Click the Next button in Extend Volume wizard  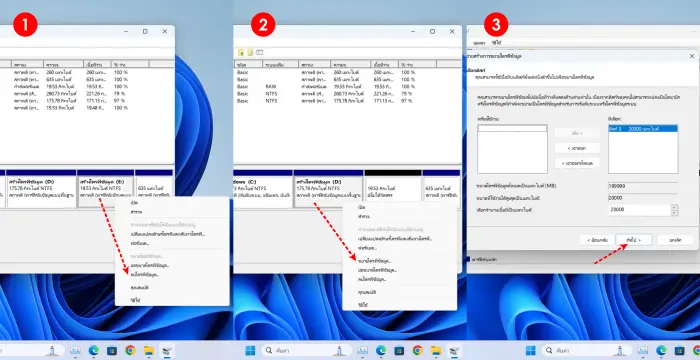pos(634,240)
